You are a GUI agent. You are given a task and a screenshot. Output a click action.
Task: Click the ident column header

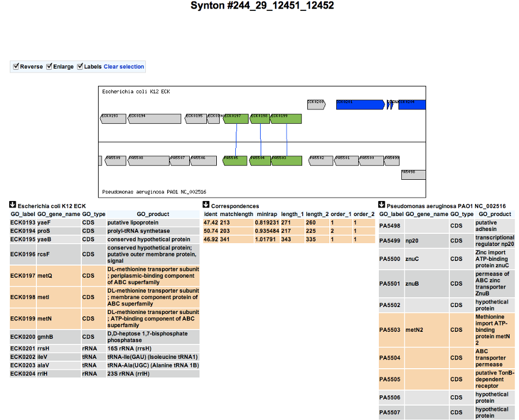click(x=210, y=214)
